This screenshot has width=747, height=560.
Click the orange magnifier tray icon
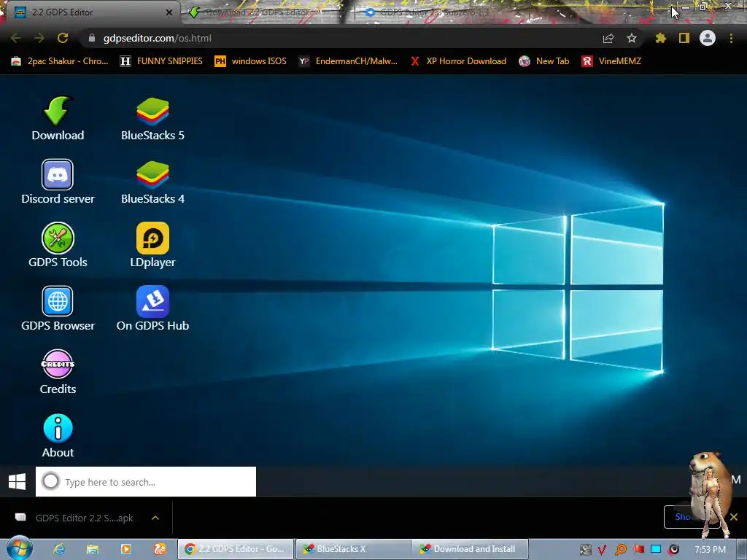[x=620, y=550]
